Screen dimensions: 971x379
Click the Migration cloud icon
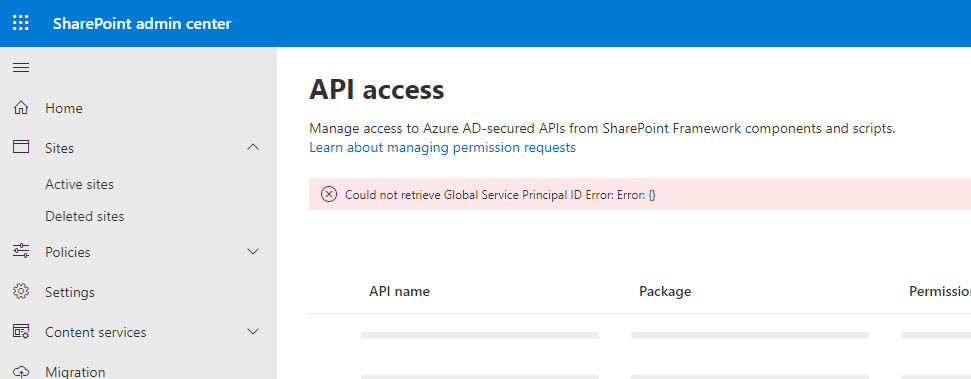click(x=21, y=372)
